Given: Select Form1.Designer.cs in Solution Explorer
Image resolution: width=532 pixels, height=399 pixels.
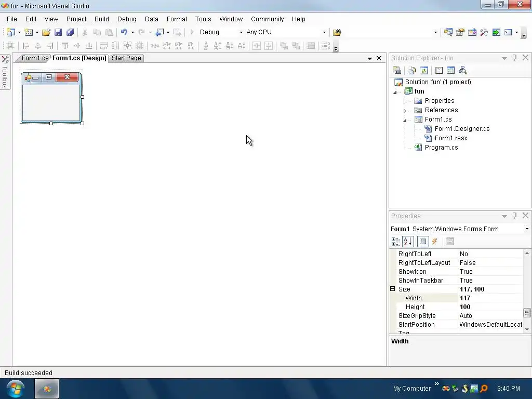Looking at the screenshot, I should (x=462, y=129).
